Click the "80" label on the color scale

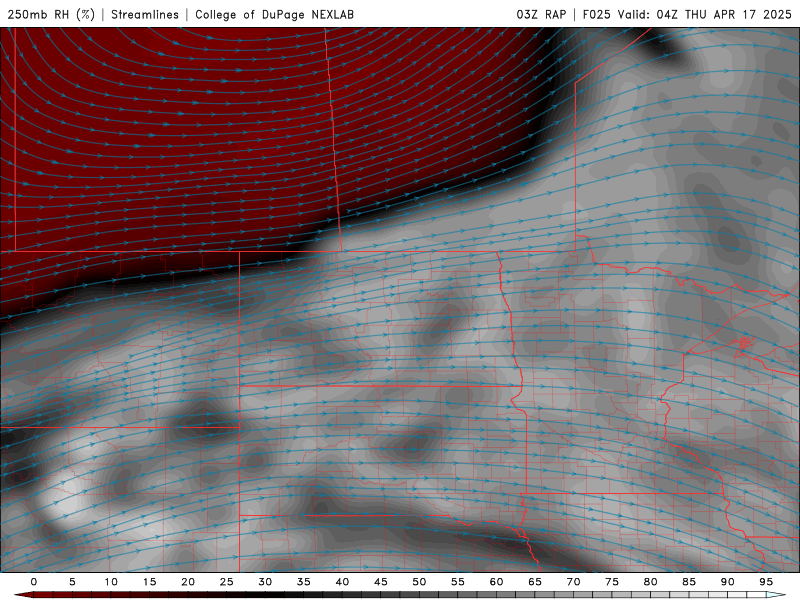tap(651, 582)
